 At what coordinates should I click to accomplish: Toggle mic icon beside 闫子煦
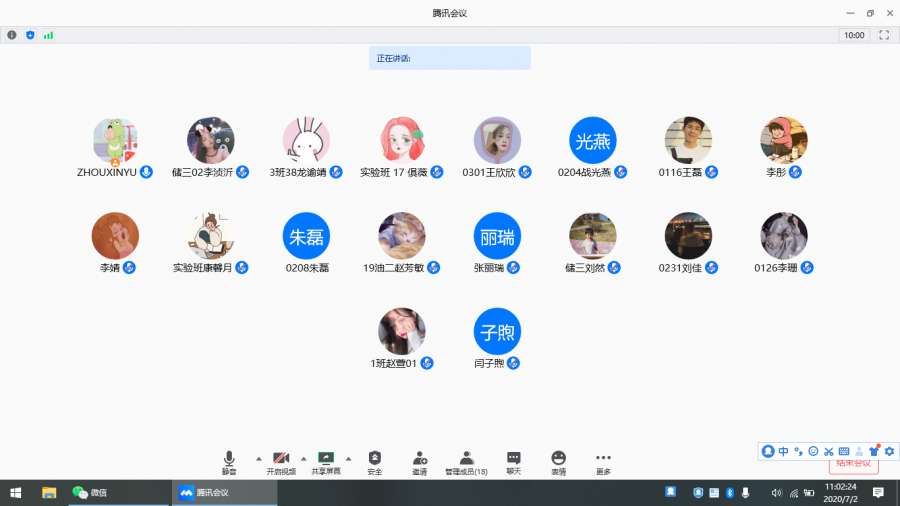pyautogui.click(x=513, y=363)
